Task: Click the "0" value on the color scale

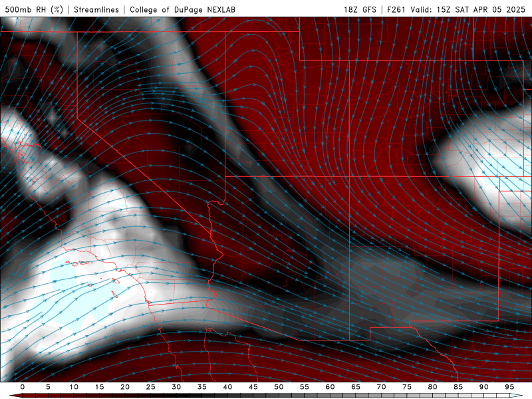Action: click(23, 387)
